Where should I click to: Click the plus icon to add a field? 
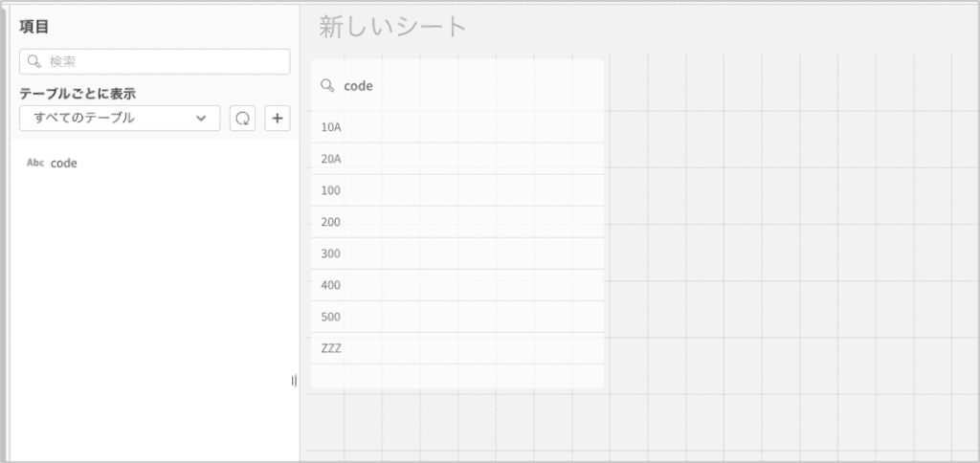click(278, 118)
